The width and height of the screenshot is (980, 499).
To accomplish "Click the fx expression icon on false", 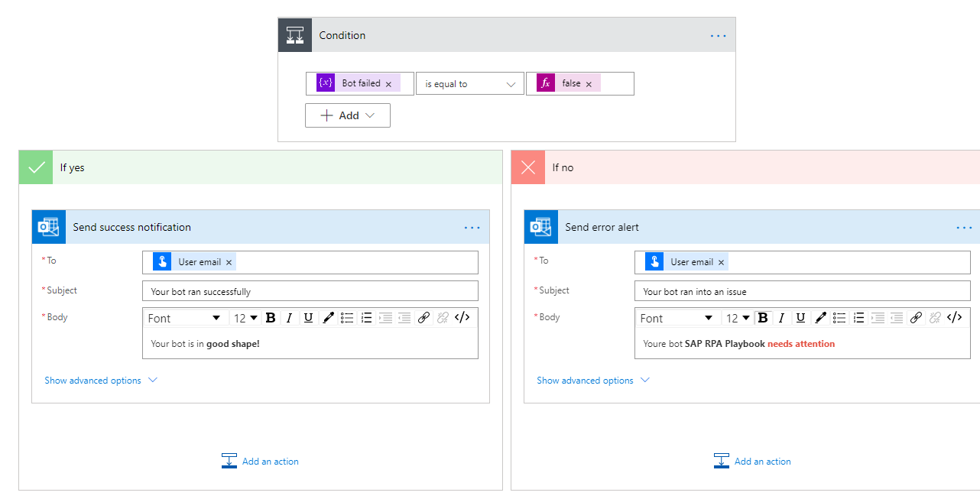I will click(546, 83).
